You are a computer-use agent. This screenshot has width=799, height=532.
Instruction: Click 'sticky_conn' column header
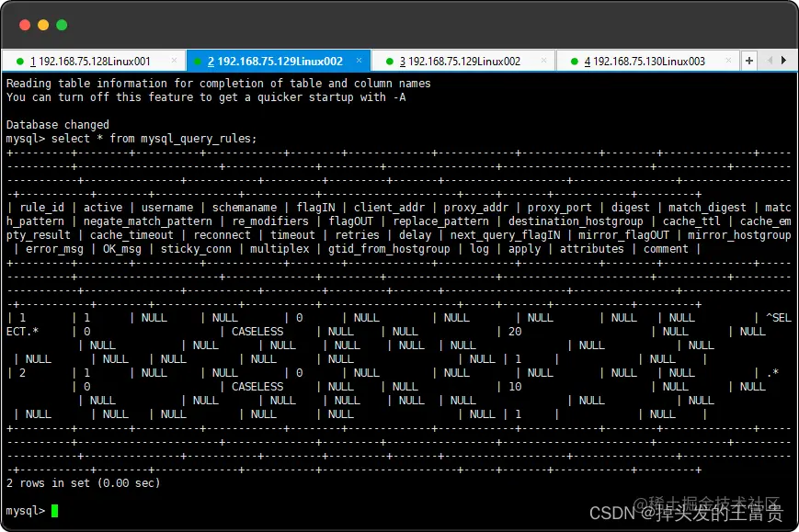point(196,248)
